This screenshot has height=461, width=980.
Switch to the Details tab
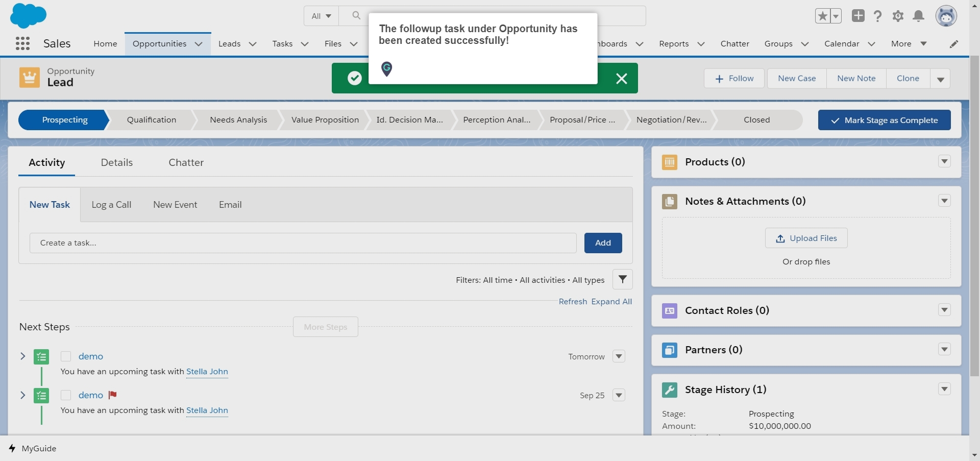(x=117, y=162)
